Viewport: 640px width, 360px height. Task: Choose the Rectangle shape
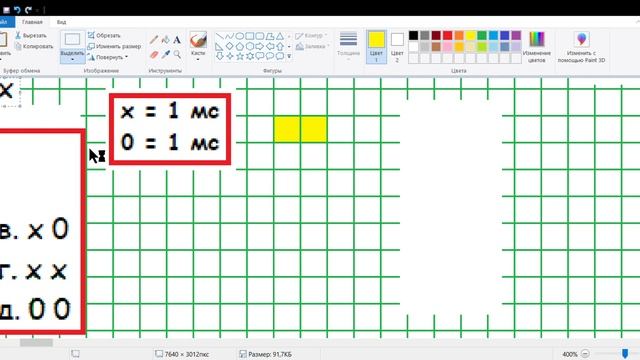coord(250,36)
